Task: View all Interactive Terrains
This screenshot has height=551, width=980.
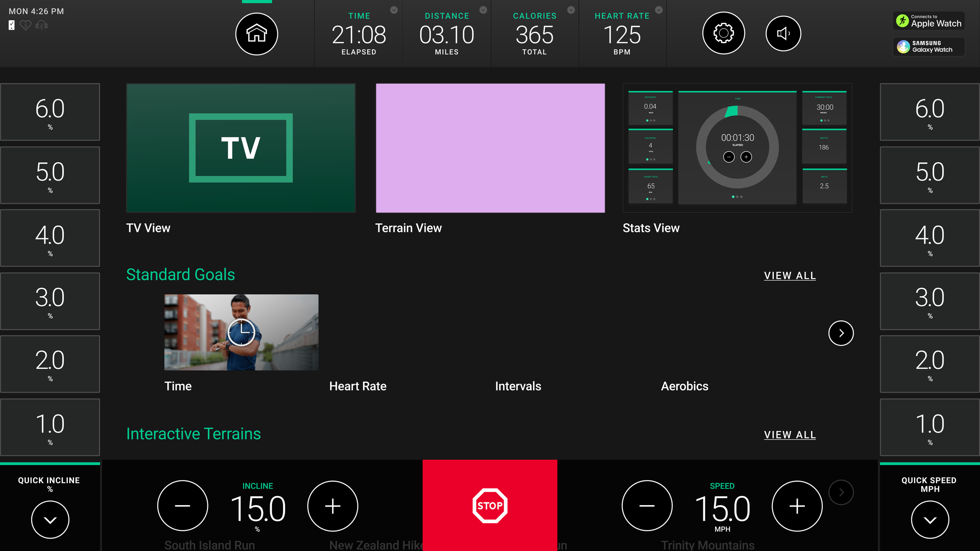Action: (x=790, y=435)
